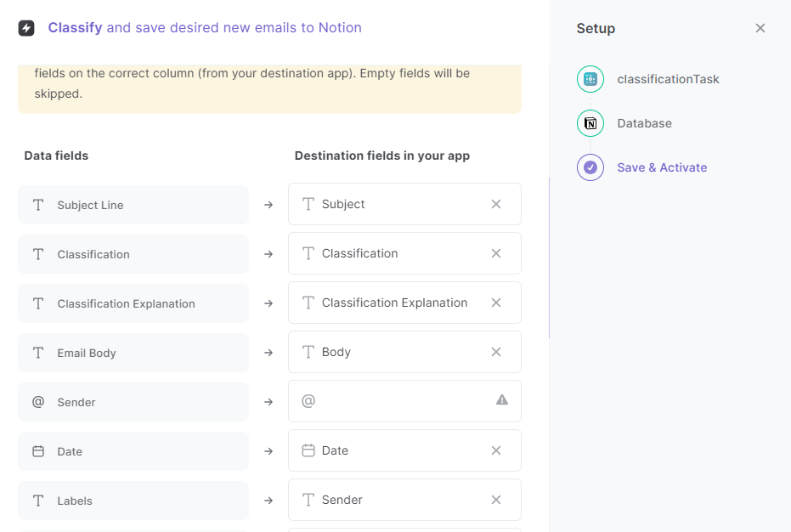
Task: Open the Save & Activate step label
Action: pyautogui.click(x=662, y=167)
